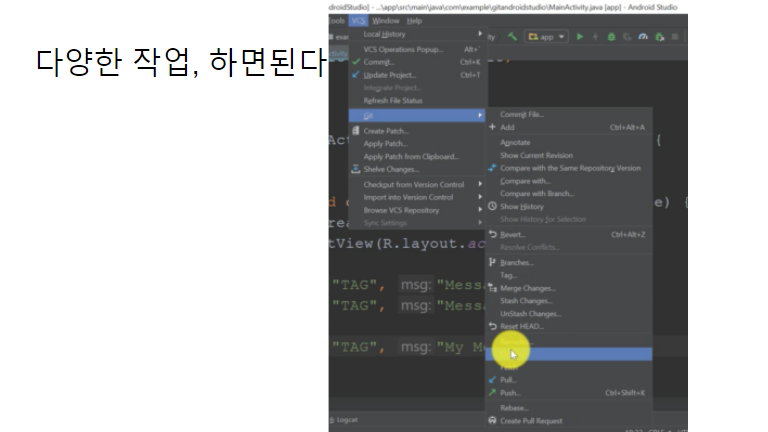The image size is (768, 432).
Task: Select Shelve Changes... entry
Action: pos(417,169)
